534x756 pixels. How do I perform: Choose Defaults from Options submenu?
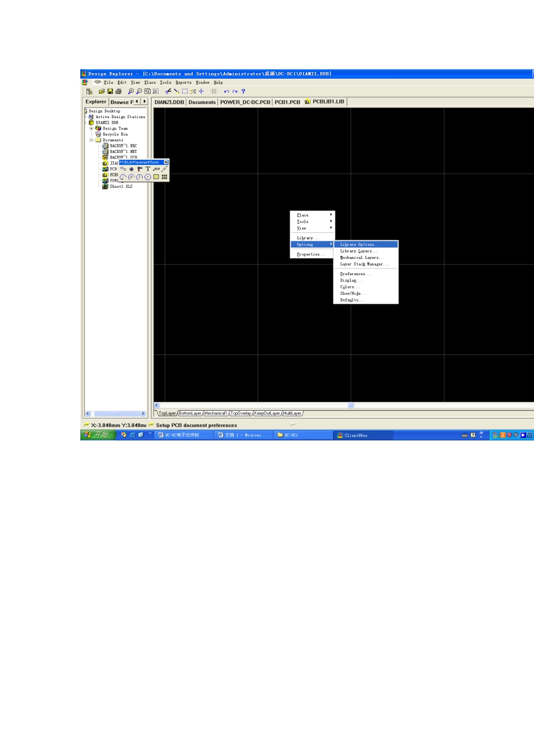point(366,300)
